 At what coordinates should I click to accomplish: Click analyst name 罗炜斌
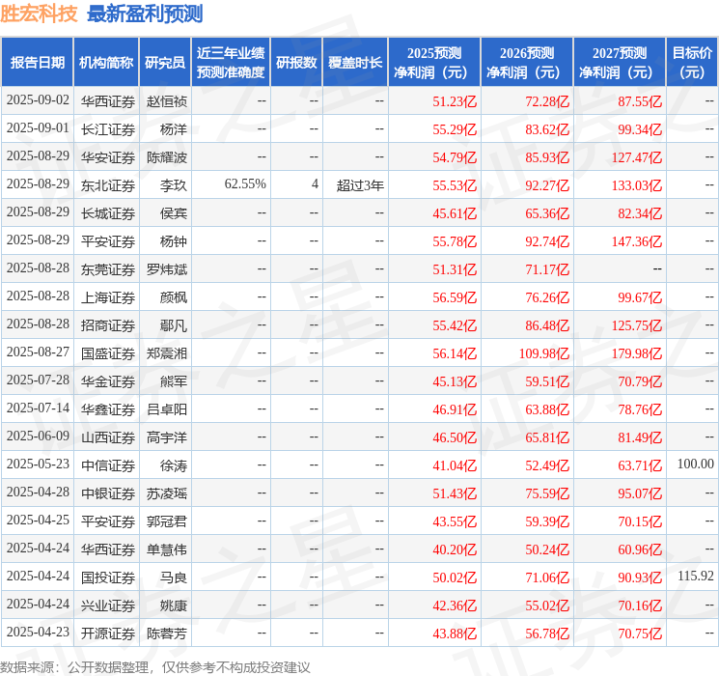pyautogui.click(x=166, y=270)
